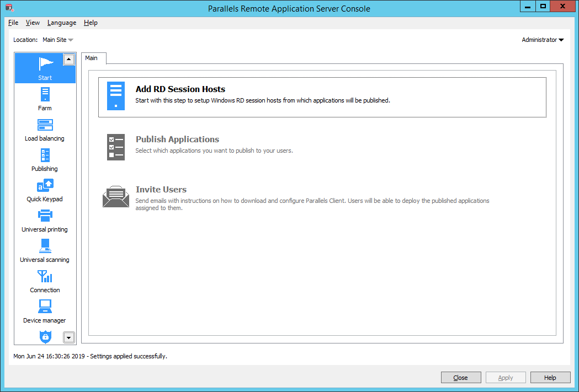
Task: Click 'Start with this step to setup' description
Action: [263, 100]
